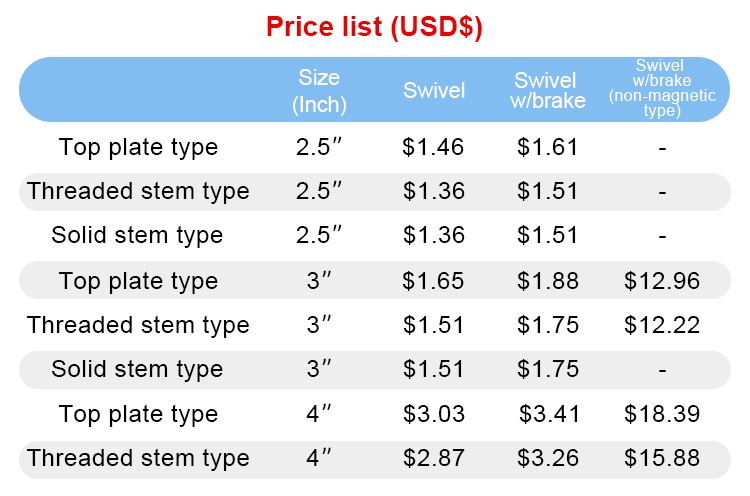The image size is (750, 496).
Task: Select the 3" "Solid stem type" row label
Action: pyautogui.click(x=138, y=369)
